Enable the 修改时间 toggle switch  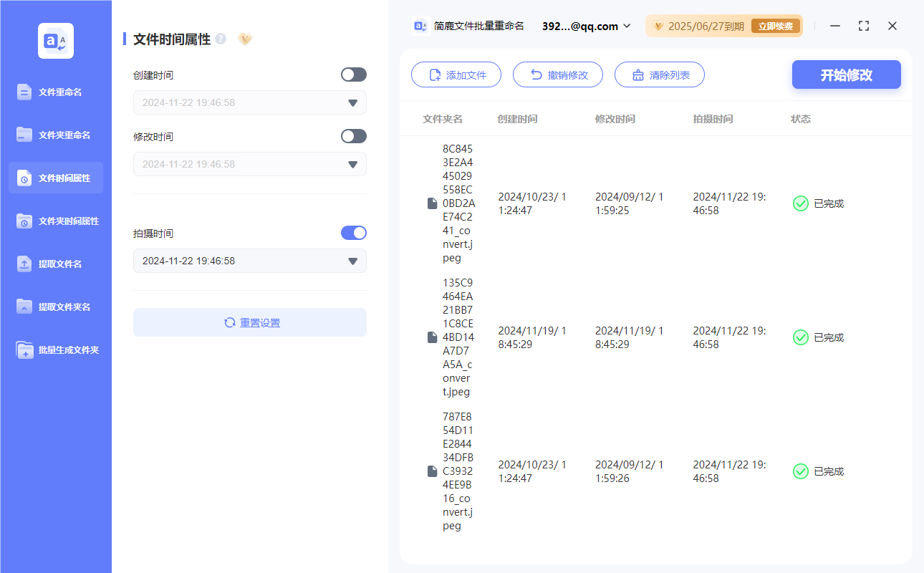(353, 135)
